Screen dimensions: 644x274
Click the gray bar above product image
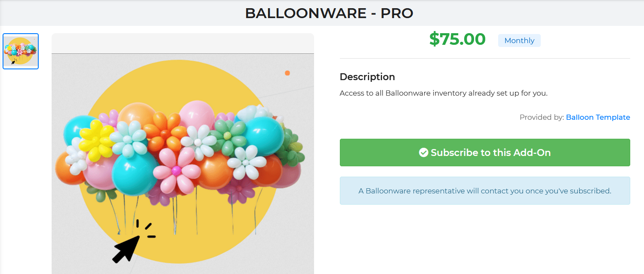click(x=183, y=44)
